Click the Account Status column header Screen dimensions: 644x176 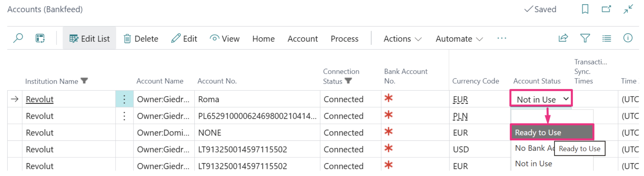[x=537, y=81]
